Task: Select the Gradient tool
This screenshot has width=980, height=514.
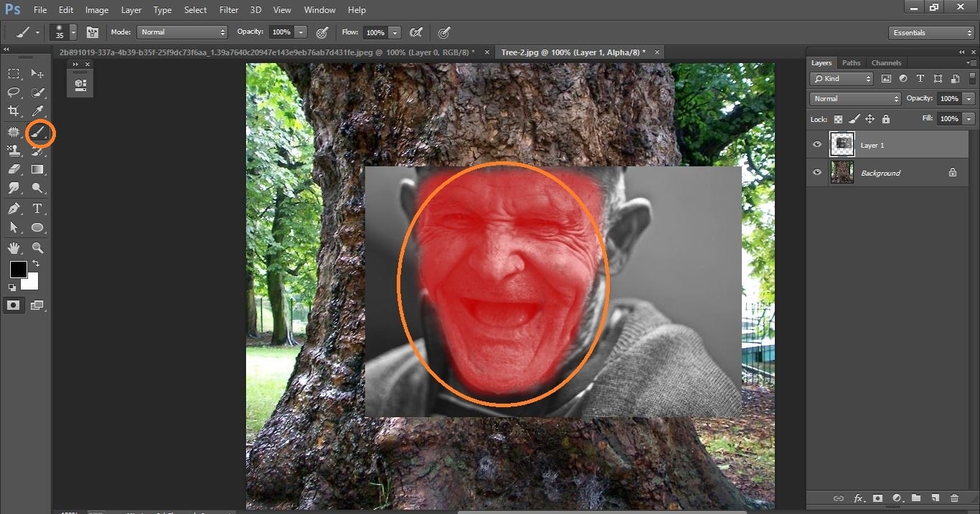Action: (x=37, y=169)
